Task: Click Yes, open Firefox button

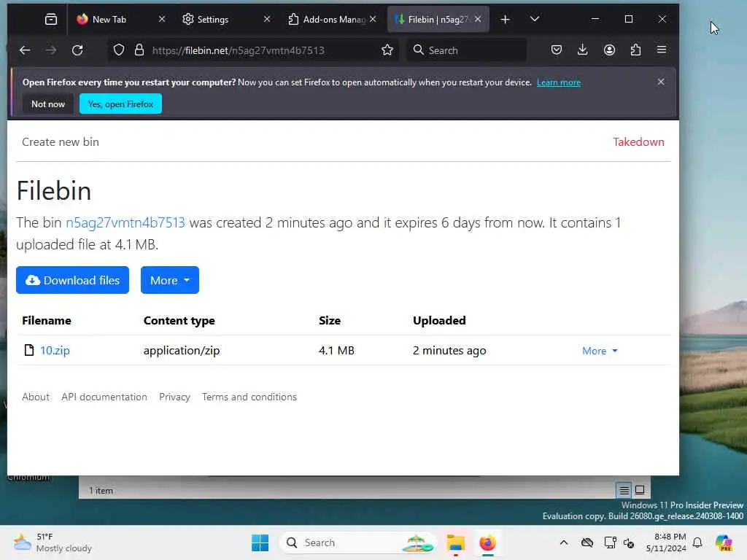Action: click(x=120, y=104)
